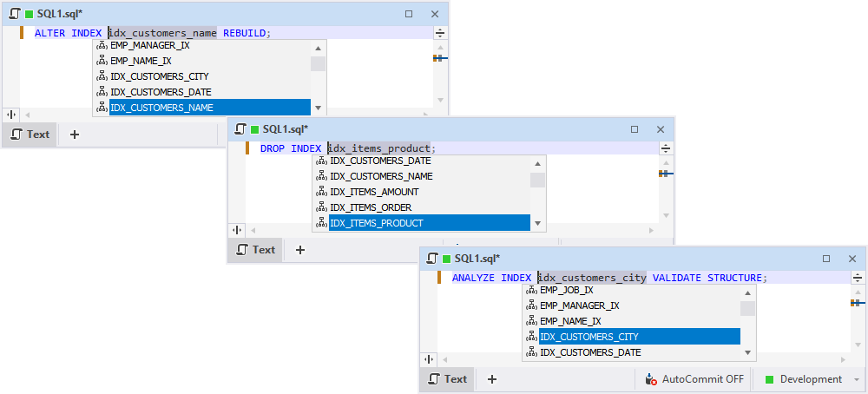Click index icon beside EMP_NAME_IX in ANALYZE list
The image size is (868, 394).
click(x=531, y=321)
